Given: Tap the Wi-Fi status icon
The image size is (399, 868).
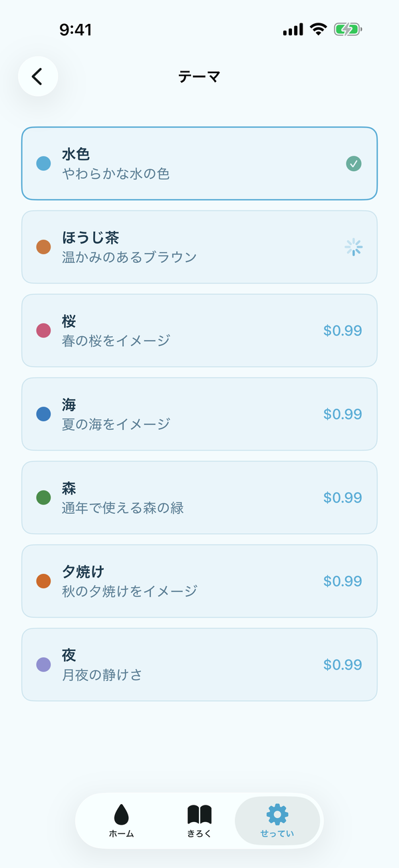Looking at the screenshot, I should pyautogui.click(x=319, y=29).
